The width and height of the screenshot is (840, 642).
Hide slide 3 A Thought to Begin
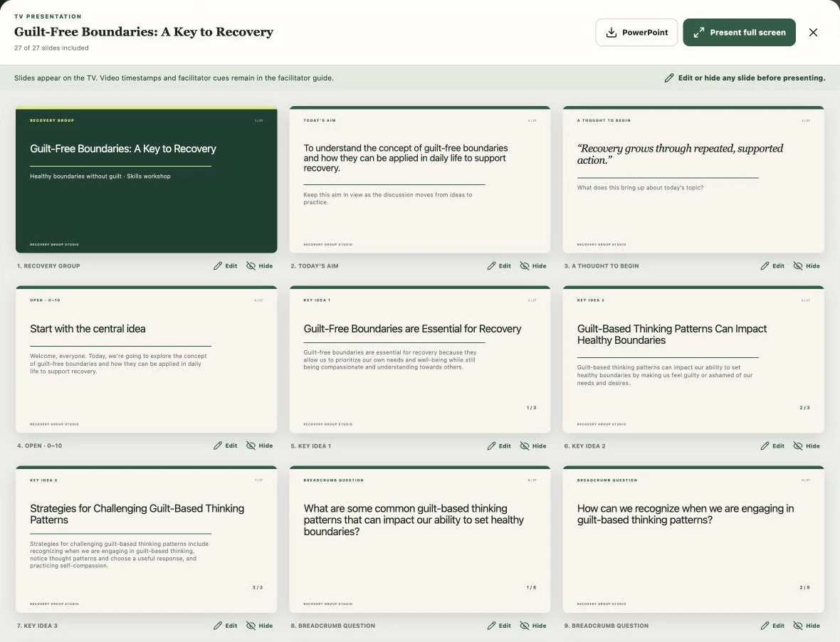coord(807,265)
